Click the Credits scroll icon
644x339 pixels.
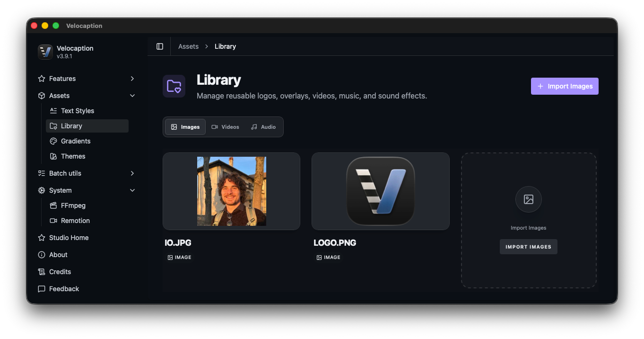coord(42,272)
